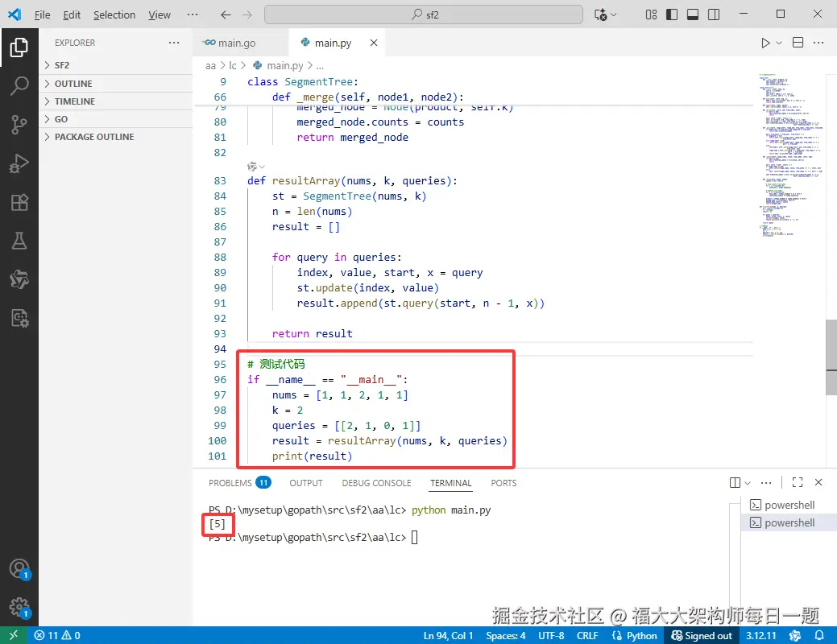
Task: Open the Testing flask view
Action: (19, 241)
